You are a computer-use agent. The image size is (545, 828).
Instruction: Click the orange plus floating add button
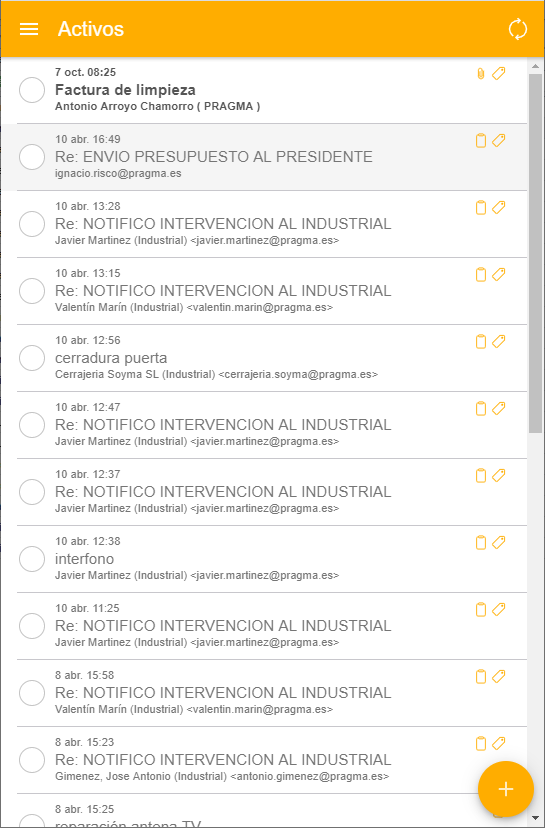pos(506,789)
